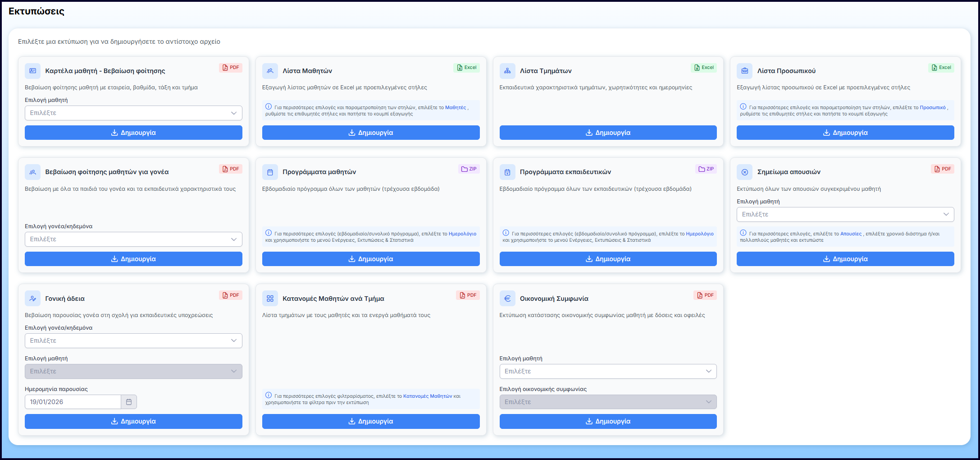Follow the Απουσίες link in Σημείωμα απουσιών note
This screenshot has height=460, width=980.
[x=851, y=234]
